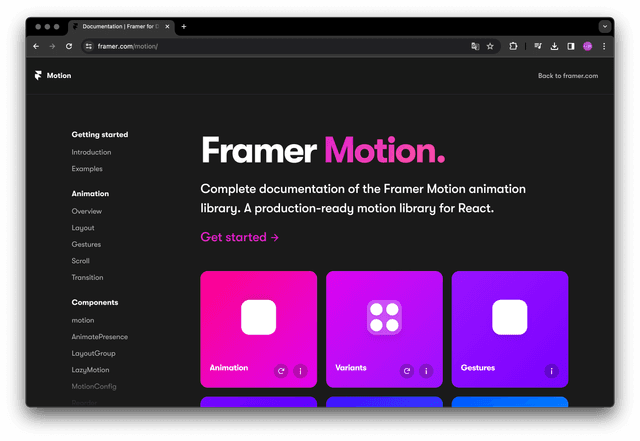Replay the Variants card demo
The height and width of the screenshot is (441, 640).
407,371
